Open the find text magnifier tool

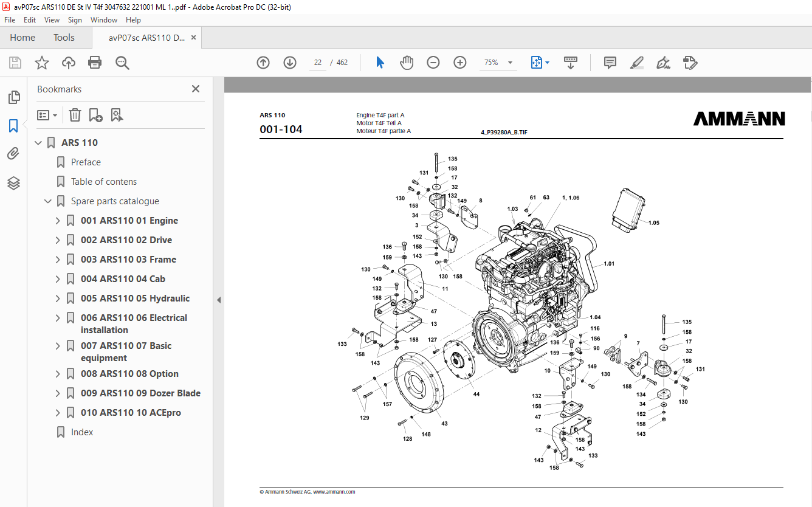122,63
